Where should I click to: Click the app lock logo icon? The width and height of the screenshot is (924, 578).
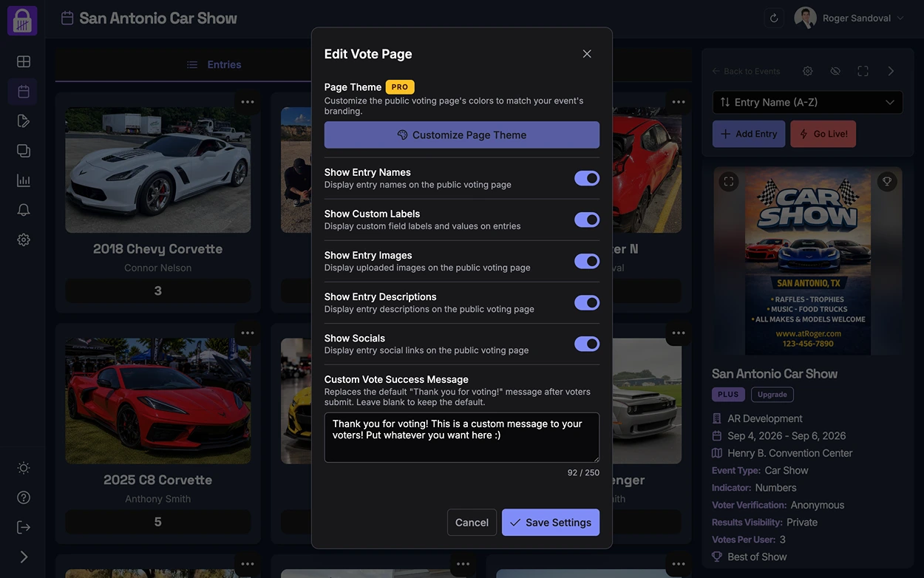22,21
